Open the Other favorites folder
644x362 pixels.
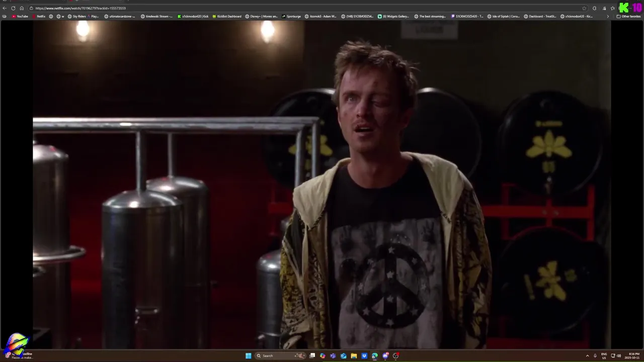[628, 16]
